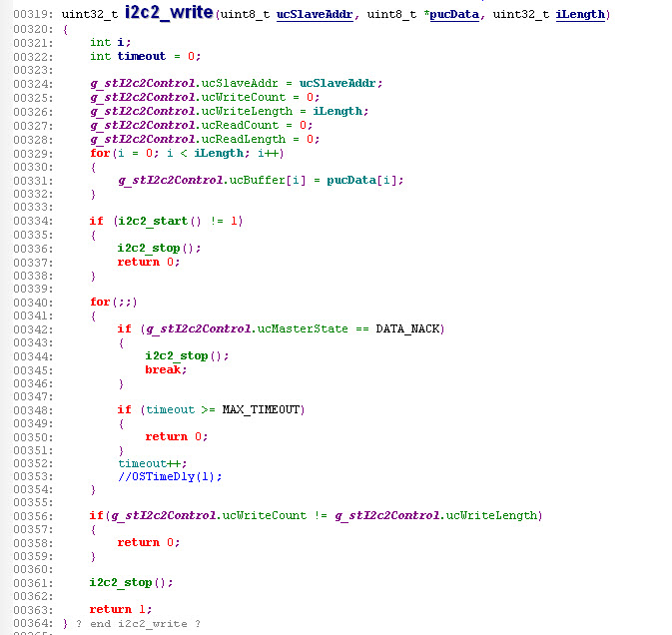
Task: Open g_stI2c2Control reference on line 324
Action: click(x=143, y=83)
